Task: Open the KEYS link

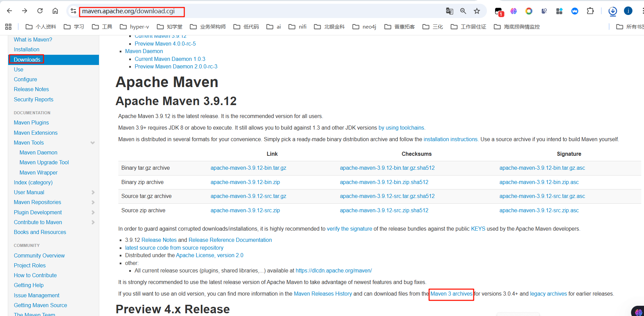Action: [x=478, y=229]
